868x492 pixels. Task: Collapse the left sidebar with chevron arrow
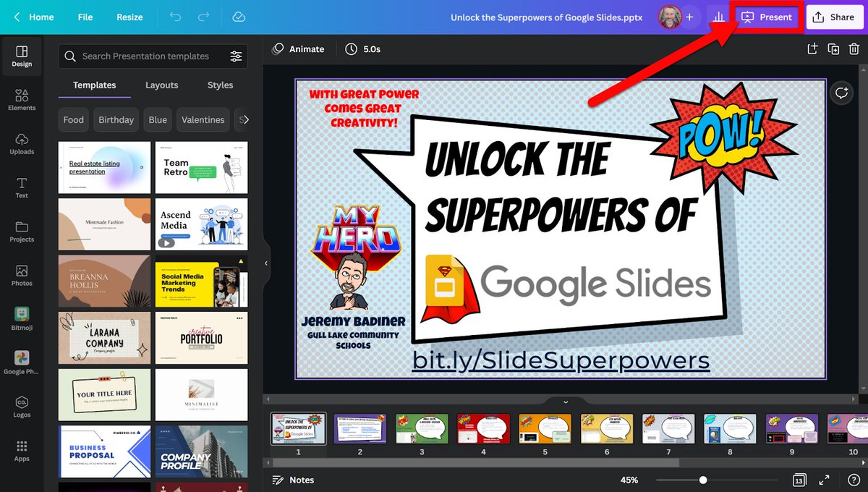[265, 263]
